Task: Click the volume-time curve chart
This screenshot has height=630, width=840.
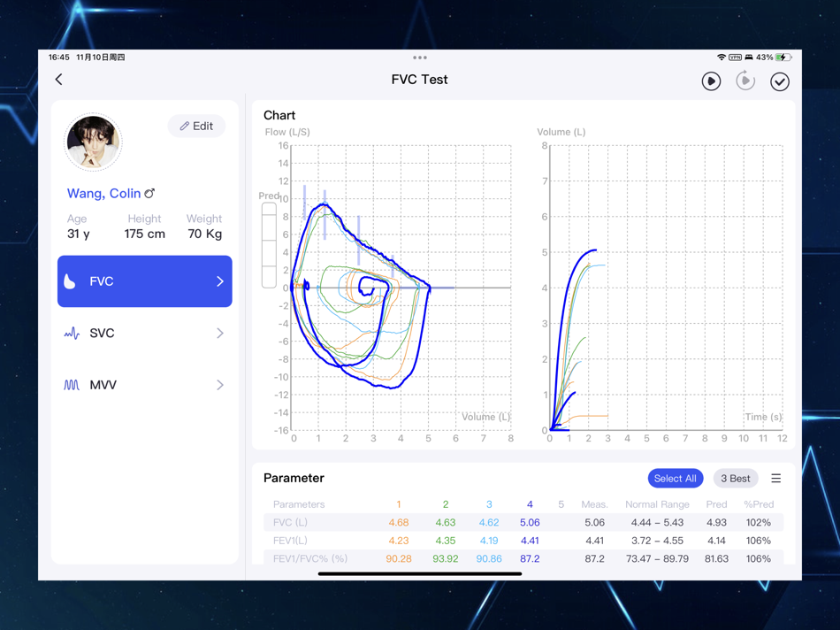Action: pyautogui.click(x=666, y=288)
